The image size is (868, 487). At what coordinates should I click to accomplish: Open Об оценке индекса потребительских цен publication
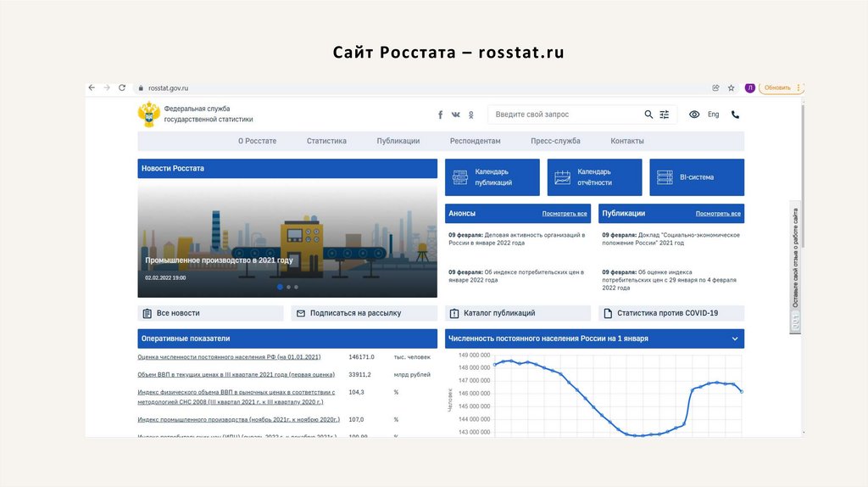click(670, 280)
